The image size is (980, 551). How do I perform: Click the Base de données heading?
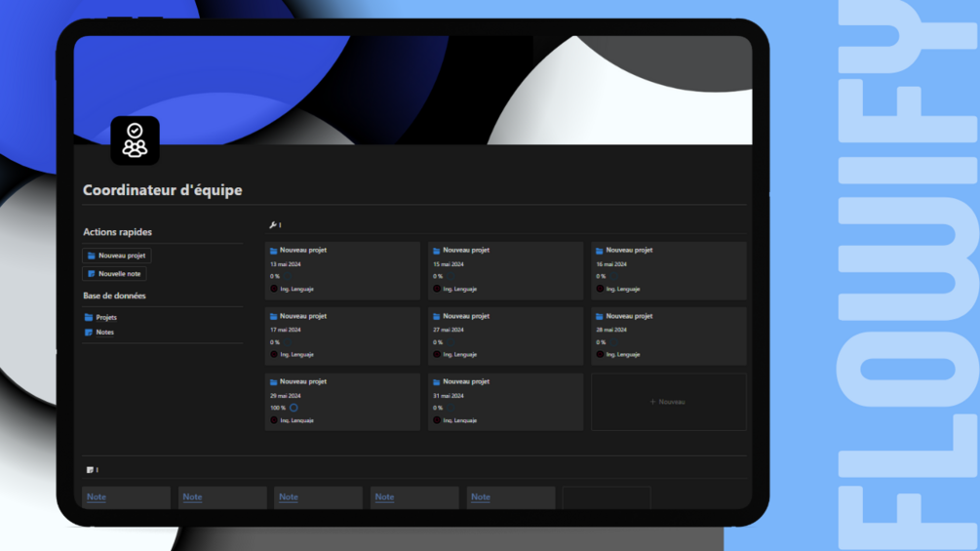[114, 295]
